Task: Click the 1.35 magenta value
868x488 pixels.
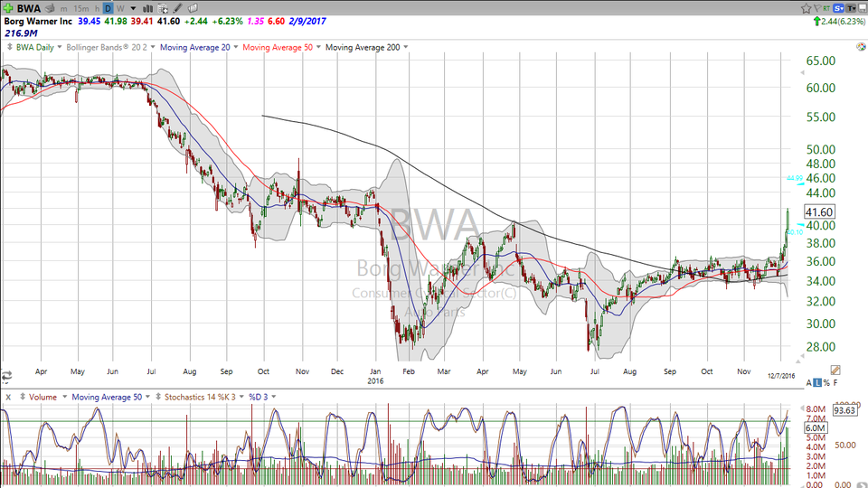Action: coord(255,21)
